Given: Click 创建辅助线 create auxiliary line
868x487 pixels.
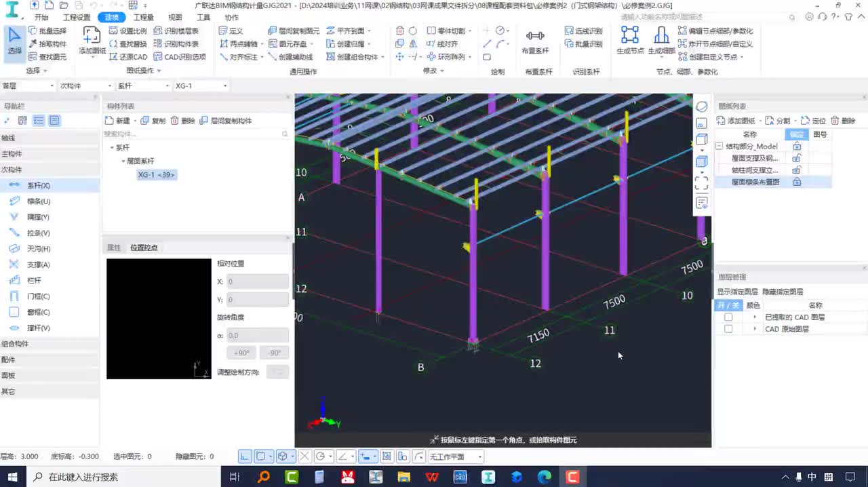Looking at the screenshot, I should pyautogui.click(x=290, y=57).
